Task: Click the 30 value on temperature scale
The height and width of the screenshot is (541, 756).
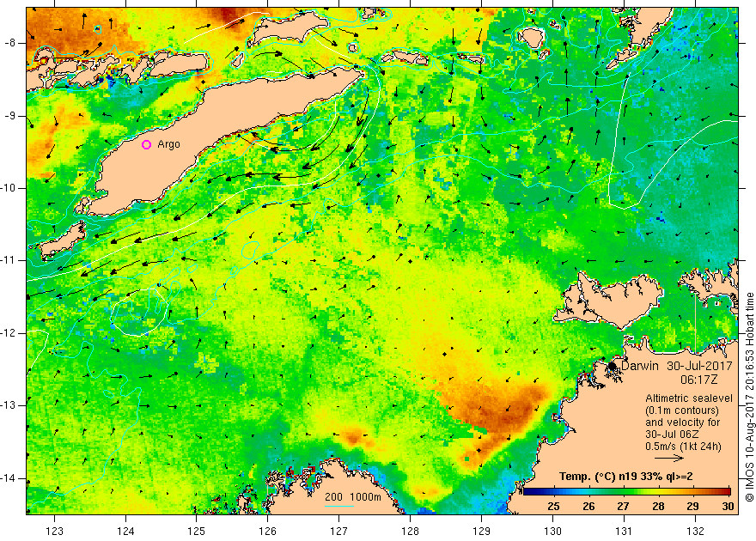Action: (x=728, y=506)
